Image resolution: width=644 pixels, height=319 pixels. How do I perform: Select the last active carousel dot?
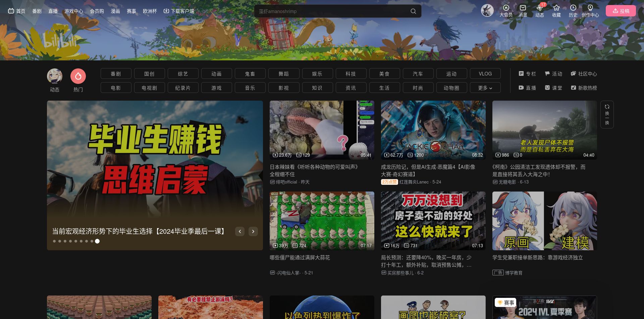[97, 241]
